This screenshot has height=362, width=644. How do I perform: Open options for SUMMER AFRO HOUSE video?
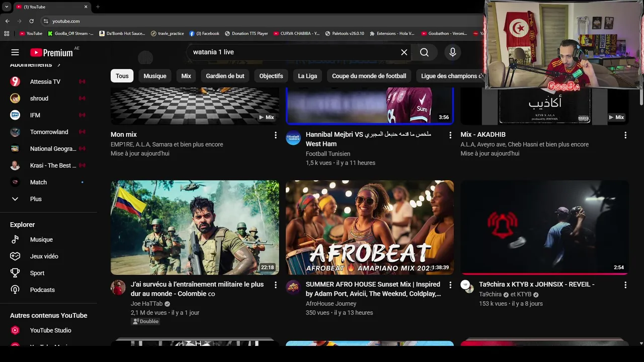[450, 285]
